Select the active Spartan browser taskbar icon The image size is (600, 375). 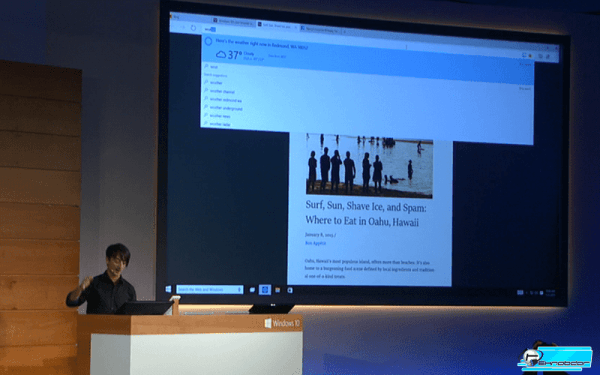coord(265,290)
